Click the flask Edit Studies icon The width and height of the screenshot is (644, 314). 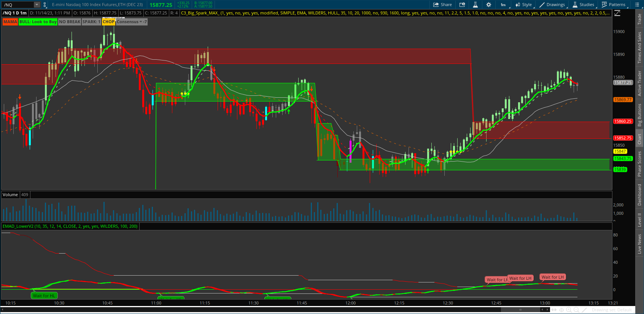coord(475,5)
